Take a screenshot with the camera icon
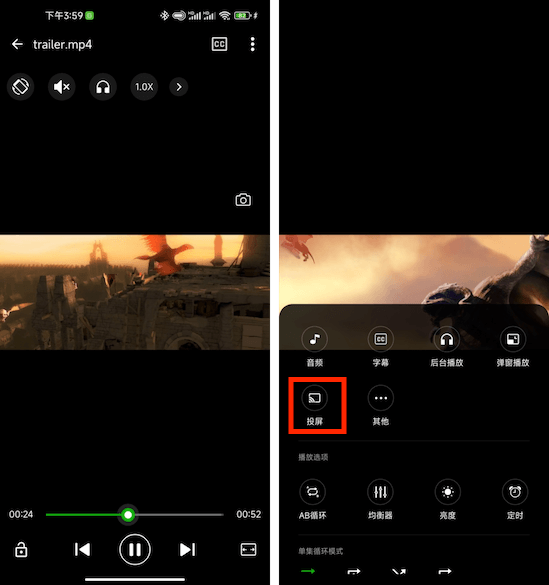 pyautogui.click(x=243, y=200)
